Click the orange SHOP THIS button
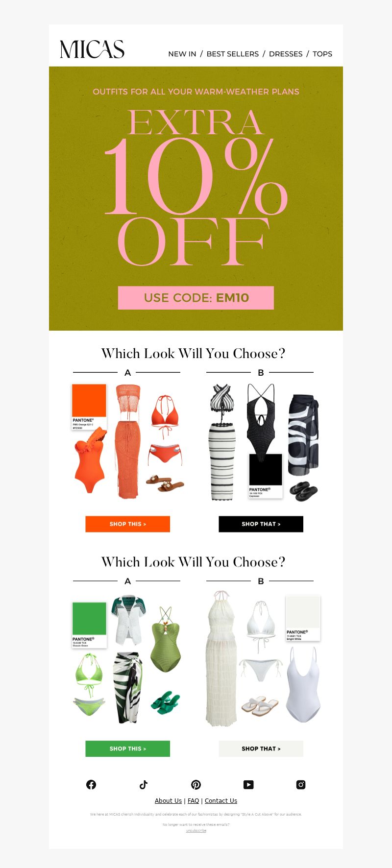The image size is (392, 868). pos(128,524)
